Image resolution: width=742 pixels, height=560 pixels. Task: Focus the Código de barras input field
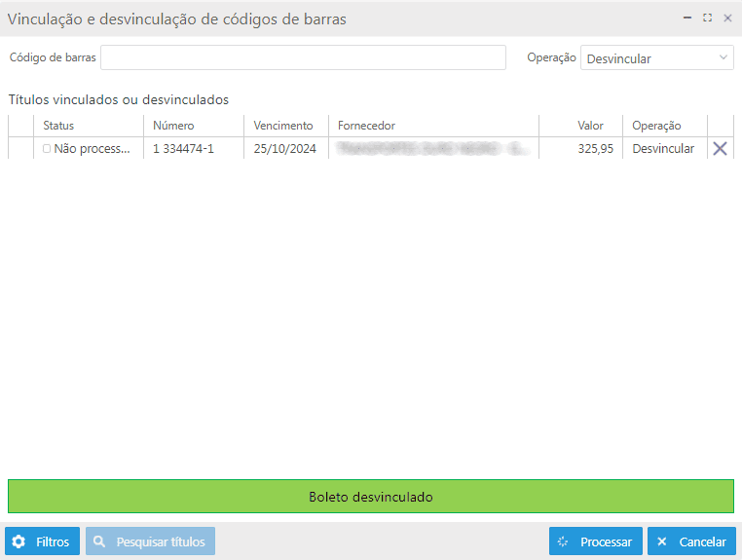point(303,57)
